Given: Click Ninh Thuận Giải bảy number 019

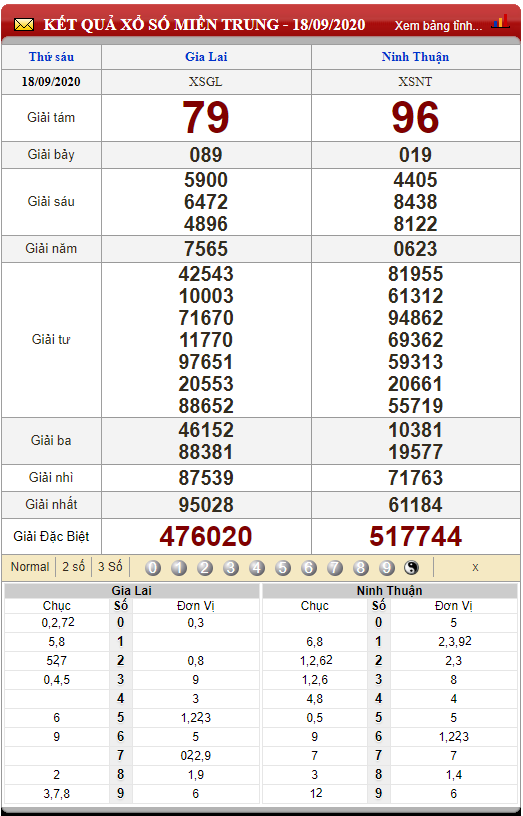Looking at the screenshot, I should pyautogui.click(x=415, y=155).
